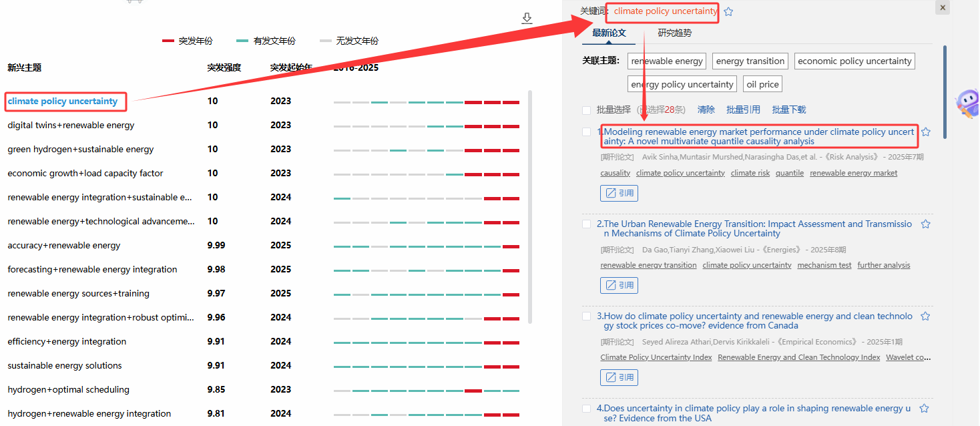Favorite the second paper about Urban Renewable Energy

[925, 224]
